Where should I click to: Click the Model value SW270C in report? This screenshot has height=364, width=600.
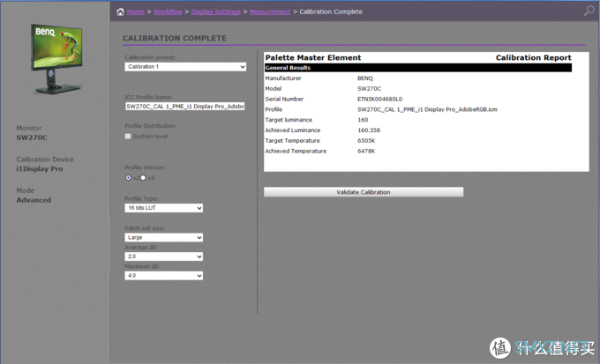point(369,89)
